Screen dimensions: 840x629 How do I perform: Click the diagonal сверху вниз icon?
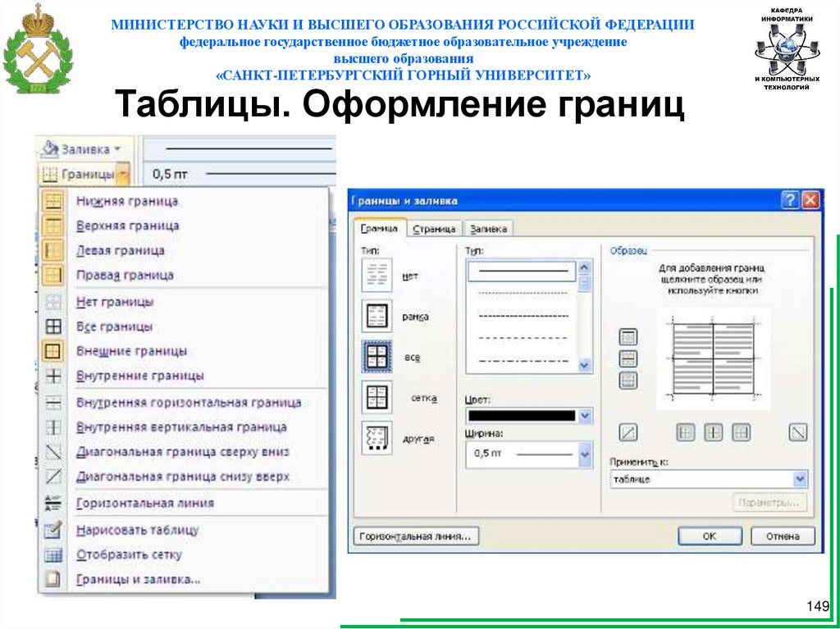point(53,452)
